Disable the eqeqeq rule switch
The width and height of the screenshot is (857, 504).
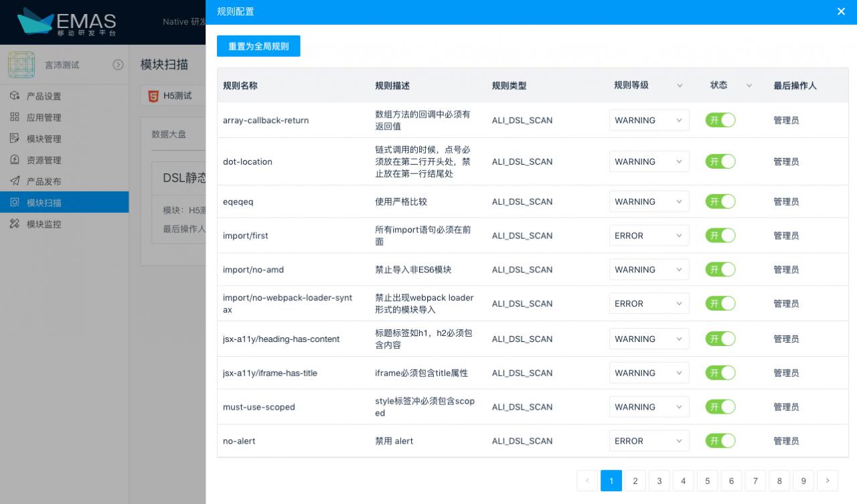click(x=720, y=201)
